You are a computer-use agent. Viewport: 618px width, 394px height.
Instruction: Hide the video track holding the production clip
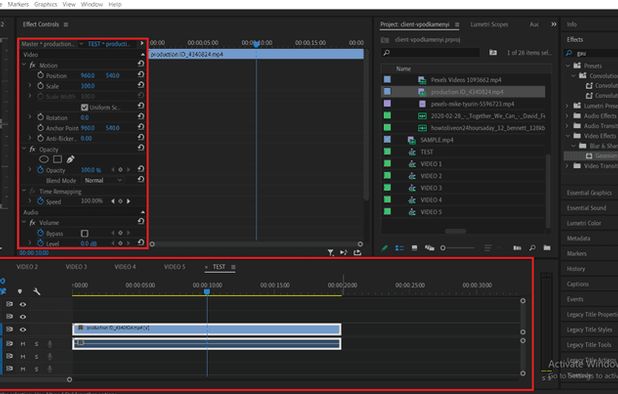tap(23, 329)
